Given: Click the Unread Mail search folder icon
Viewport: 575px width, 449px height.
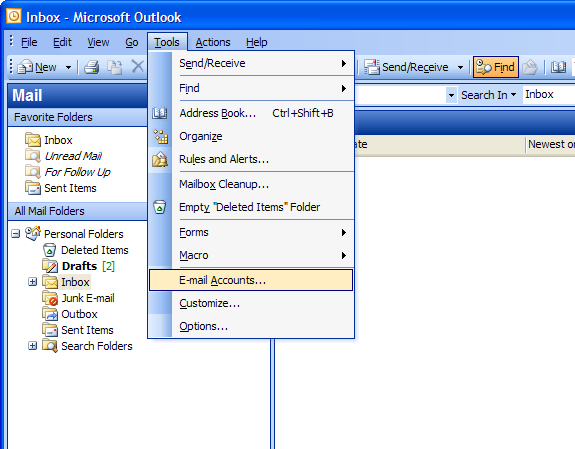Looking at the screenshot, I should pos(33,156).
